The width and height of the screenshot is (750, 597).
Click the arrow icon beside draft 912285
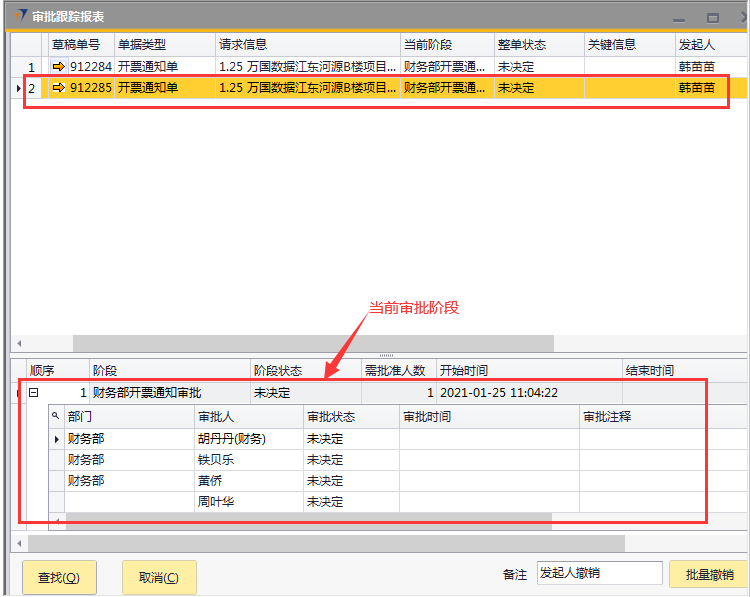pyautogui.click(x=58, y=88)
